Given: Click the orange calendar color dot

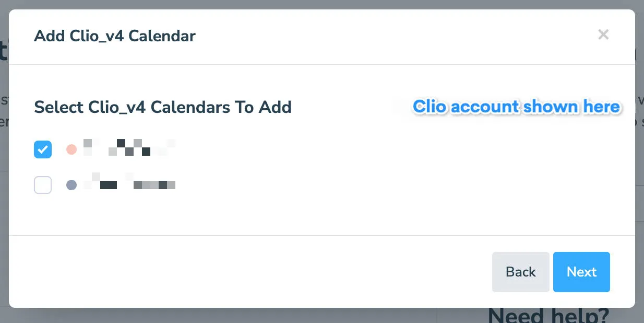Looking at the screenshot, I should point(71,149).
